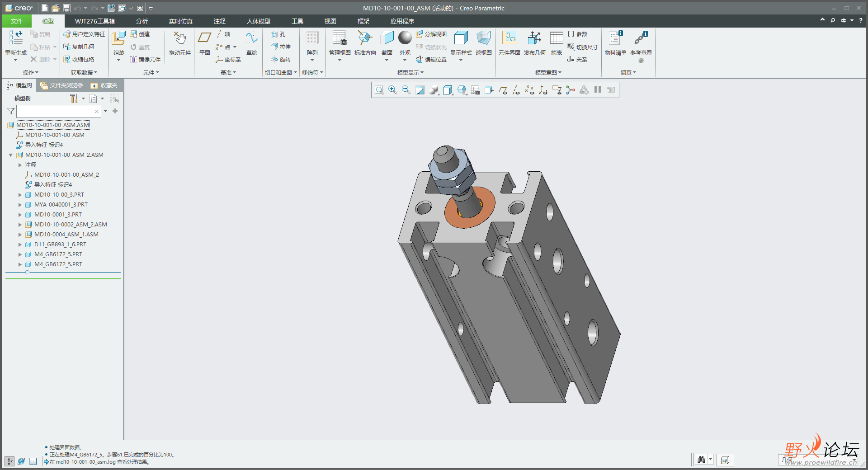Toggle annotation display visibility

pyautogui.click(x=557, y=90)
